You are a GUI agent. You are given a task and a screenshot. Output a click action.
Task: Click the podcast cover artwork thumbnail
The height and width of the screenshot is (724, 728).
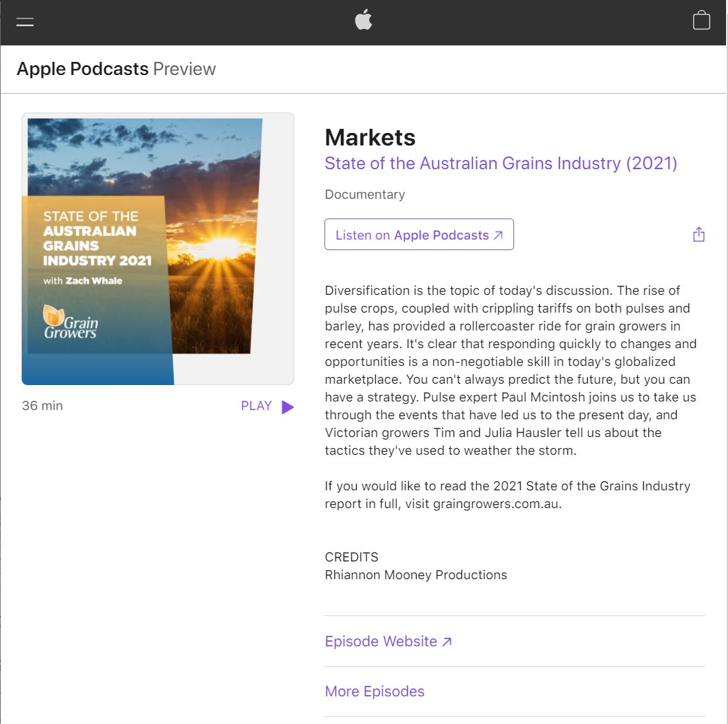pyautogui.click(x=158, y=249)
